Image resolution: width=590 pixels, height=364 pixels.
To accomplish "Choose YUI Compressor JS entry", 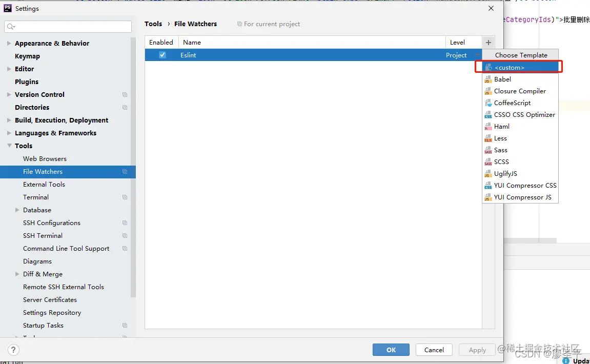I will click(520, 197).
